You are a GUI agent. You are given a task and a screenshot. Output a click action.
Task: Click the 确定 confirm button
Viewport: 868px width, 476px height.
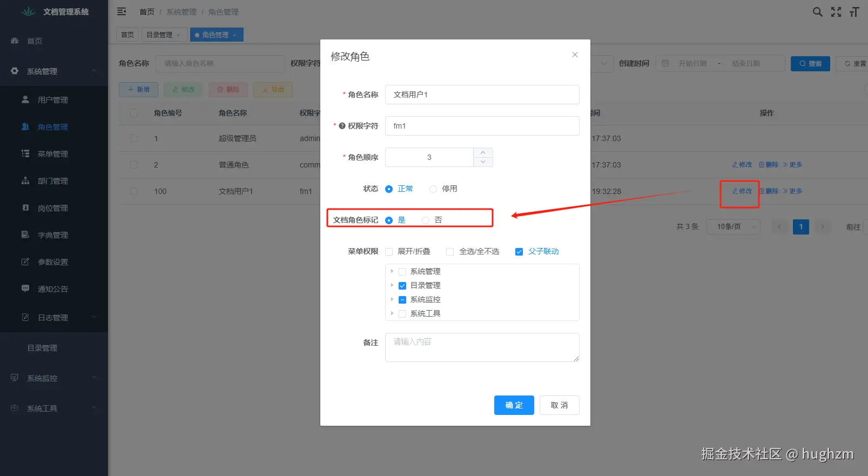click(514, 405)
